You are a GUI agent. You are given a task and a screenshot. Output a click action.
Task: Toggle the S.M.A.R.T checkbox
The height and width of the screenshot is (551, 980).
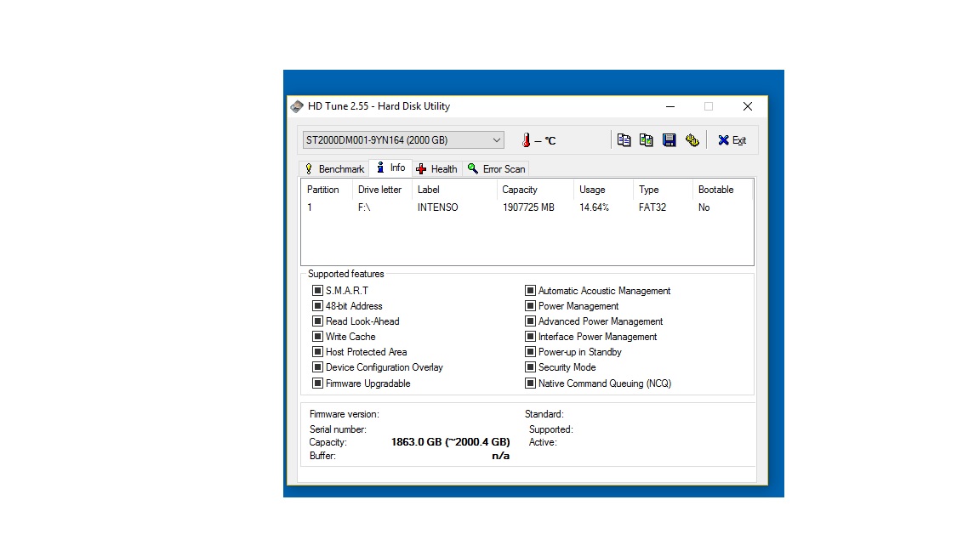point(317,291)
